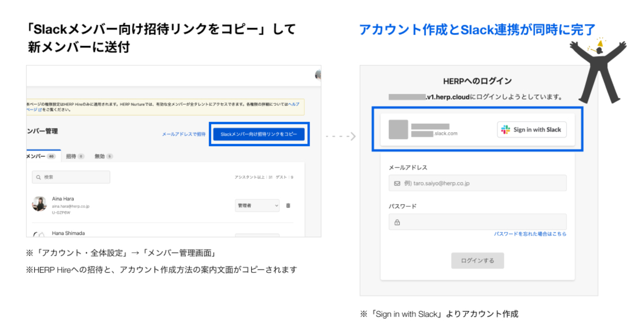The height and width of the screenshot is (336, 644).
Task: Click the envelope icon in the email field
Action: [397, 183]
